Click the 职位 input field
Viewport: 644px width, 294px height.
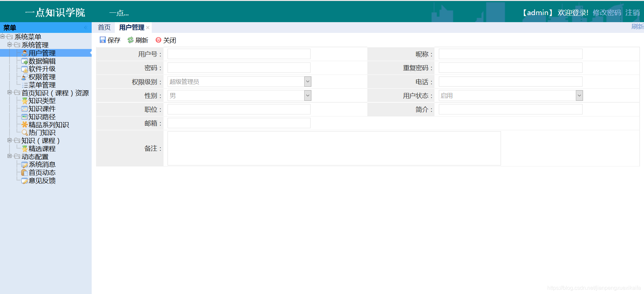pyautogui.click(x=239, y=109)
